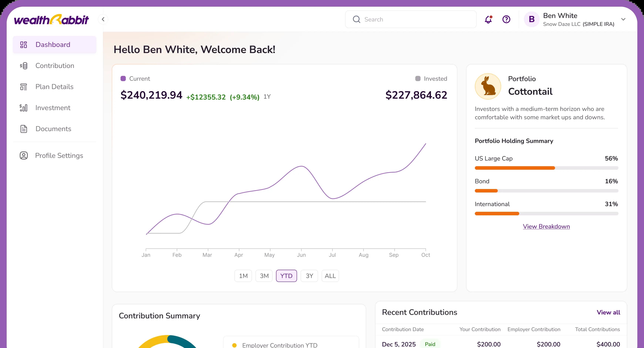Click the 31% International value
644x348 pixels.
coord(611,204)
